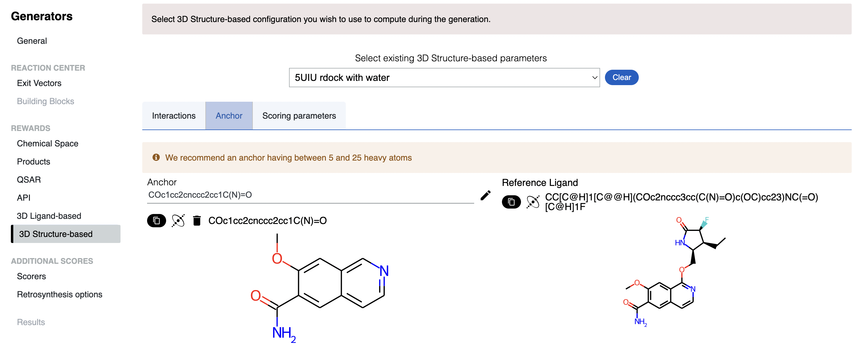Copy the anchor SMILES string

click(x=156, y=221)
